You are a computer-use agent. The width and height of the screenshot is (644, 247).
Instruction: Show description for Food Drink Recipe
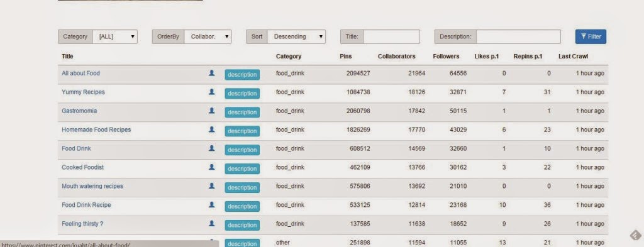coord(242,206)
